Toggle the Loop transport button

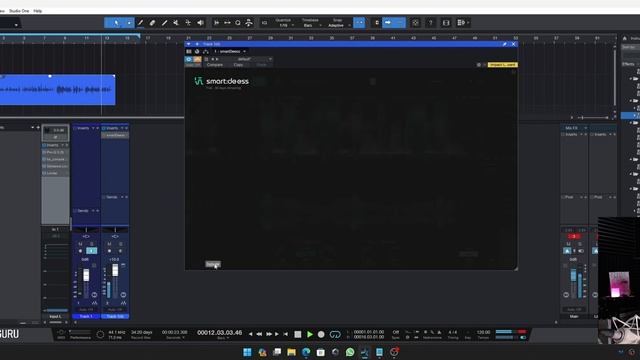(335, 334)
